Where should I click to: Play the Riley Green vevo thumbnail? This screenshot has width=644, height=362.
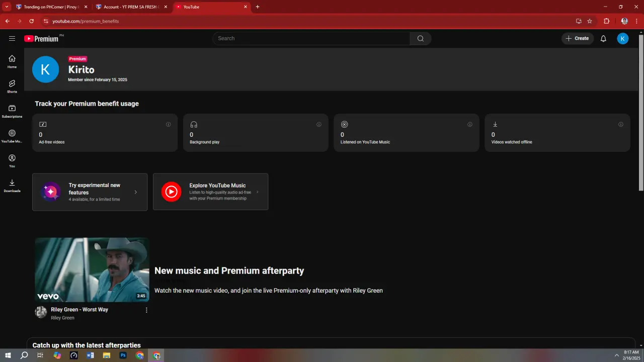coord(92,269)
